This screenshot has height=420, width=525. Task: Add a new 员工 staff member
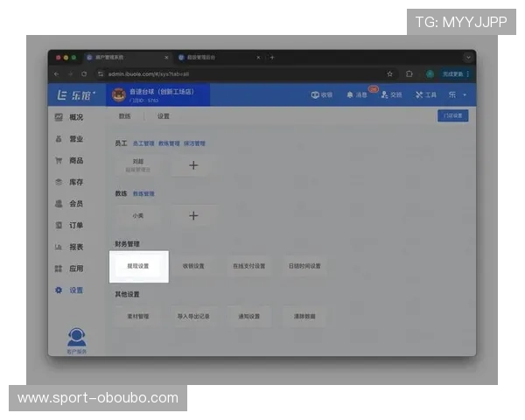point(193,165)
